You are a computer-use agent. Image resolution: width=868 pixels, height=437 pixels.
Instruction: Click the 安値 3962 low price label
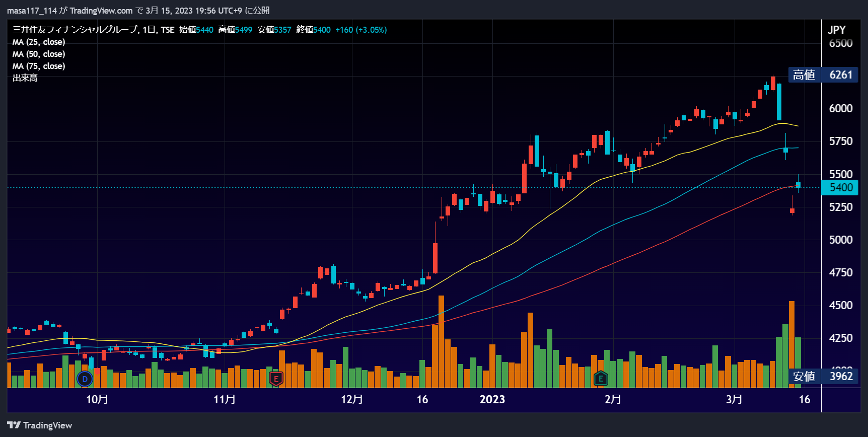tap(823, 376)
